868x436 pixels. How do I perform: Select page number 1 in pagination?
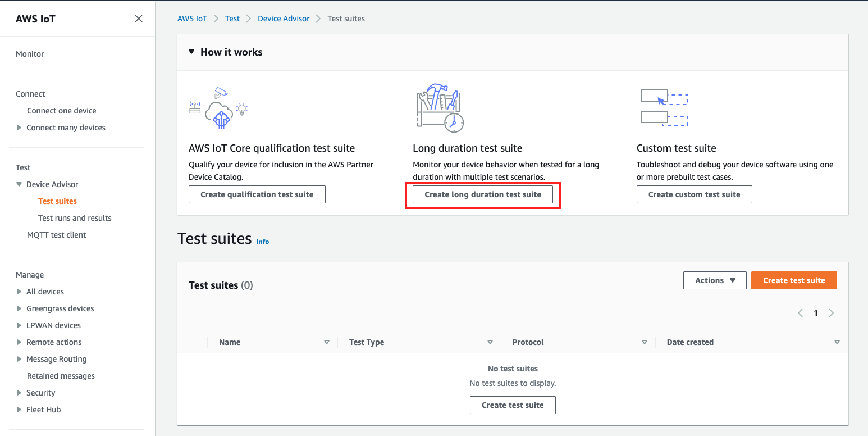[x=815, y=313]
